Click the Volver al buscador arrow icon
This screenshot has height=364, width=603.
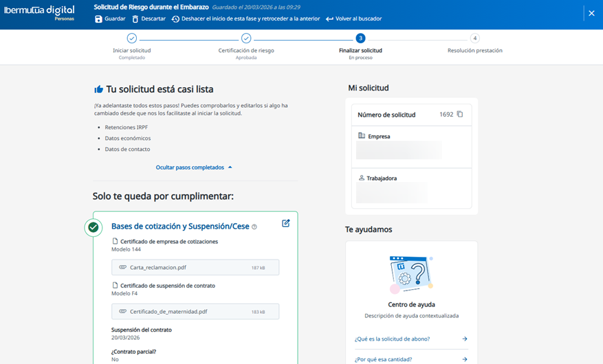pyautogui.click(x=329, y=19)
